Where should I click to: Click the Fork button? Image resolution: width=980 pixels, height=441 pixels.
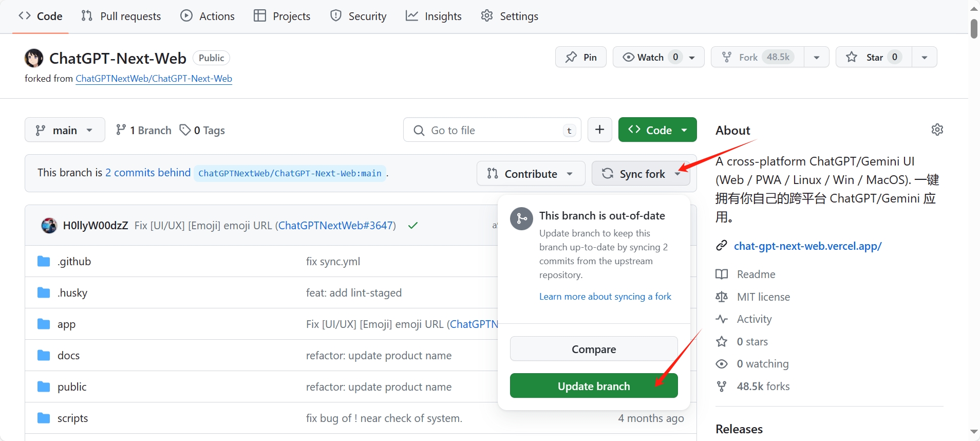pyautogui.click(x=757, y=57)
